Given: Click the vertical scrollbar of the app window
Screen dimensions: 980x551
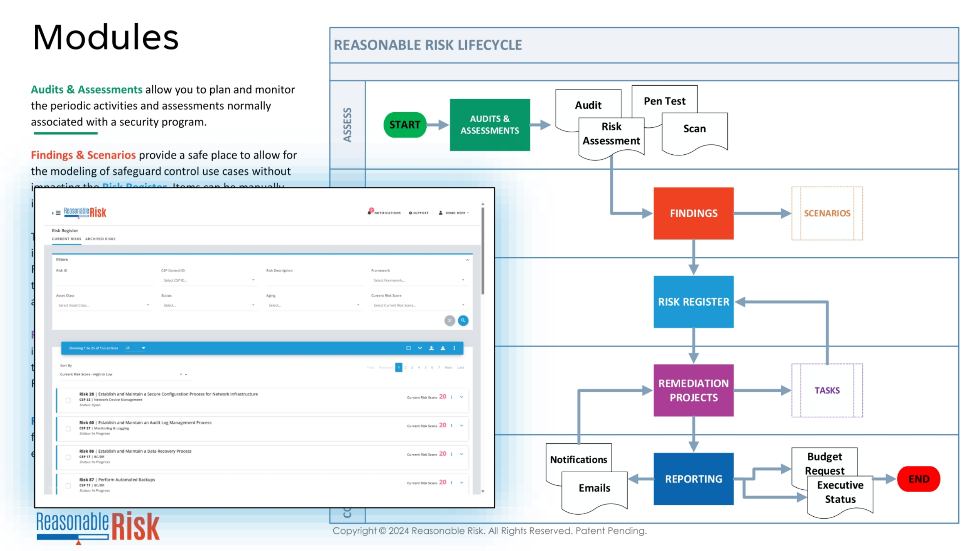Looking at the screenshot, I should 483,251.
